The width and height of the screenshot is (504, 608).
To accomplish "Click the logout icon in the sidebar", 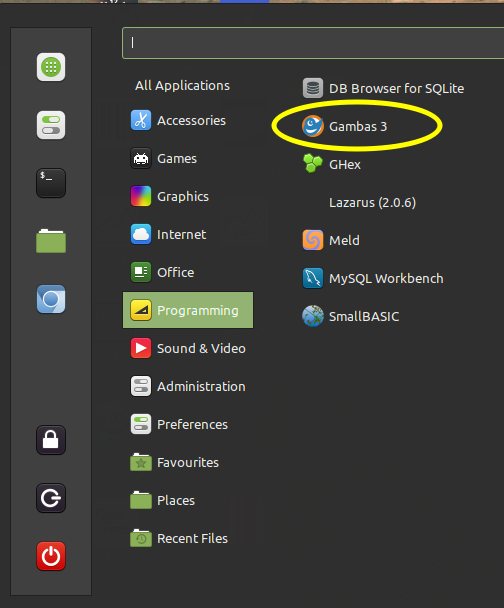I will coord(51,498).
